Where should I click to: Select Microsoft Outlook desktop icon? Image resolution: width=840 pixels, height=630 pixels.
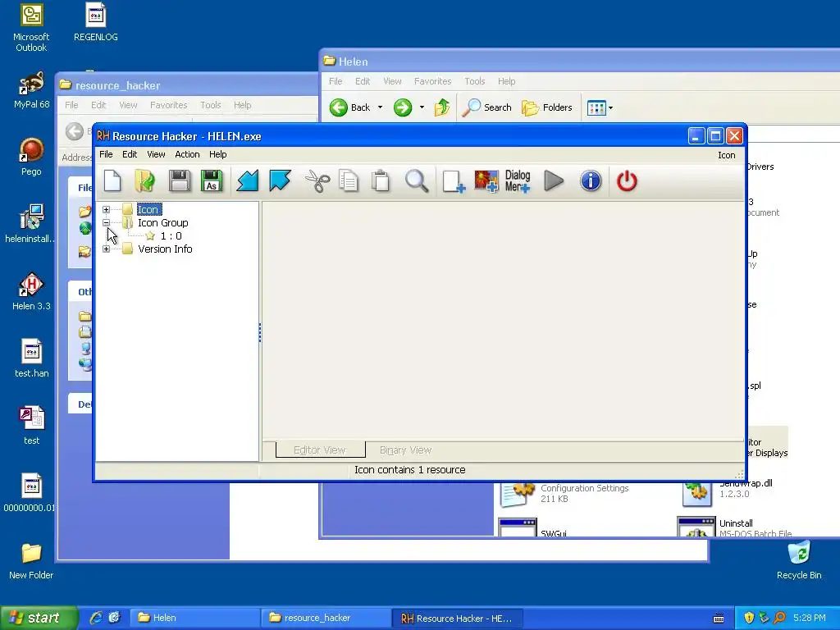click(x=31, y=28)
